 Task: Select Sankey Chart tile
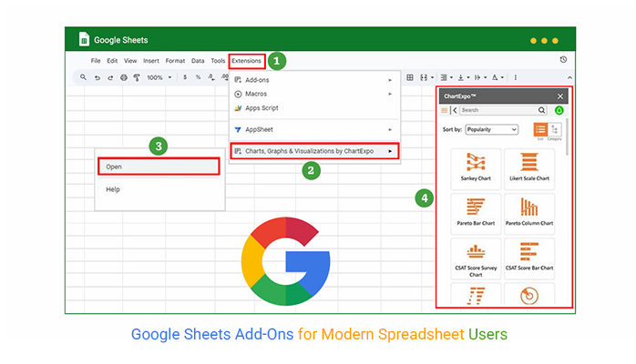click(476, 168)
